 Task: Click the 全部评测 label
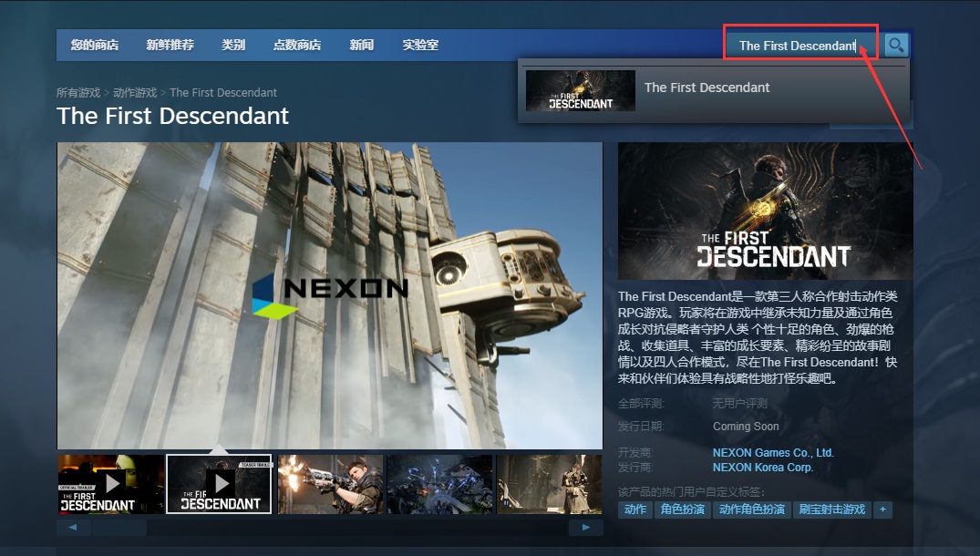[641, 404]
